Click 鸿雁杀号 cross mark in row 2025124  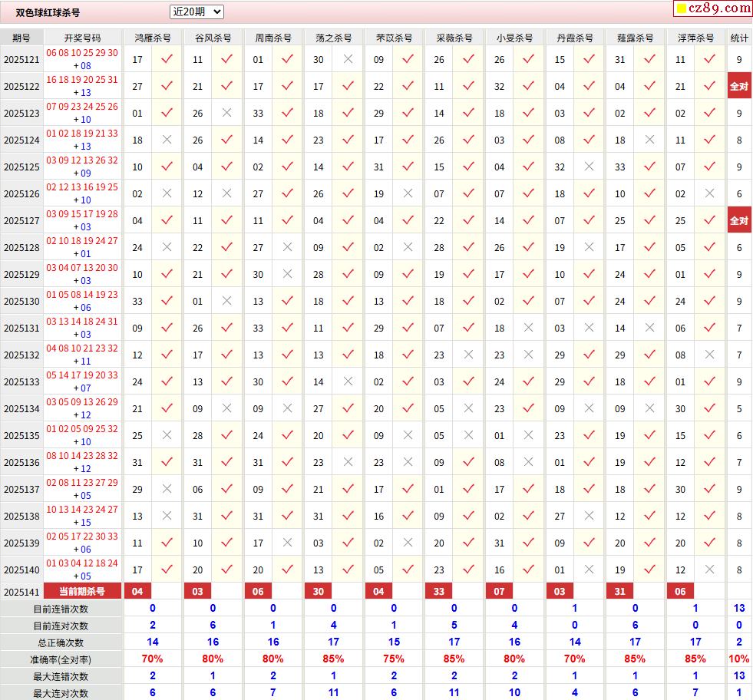click(x=167, y=140)
